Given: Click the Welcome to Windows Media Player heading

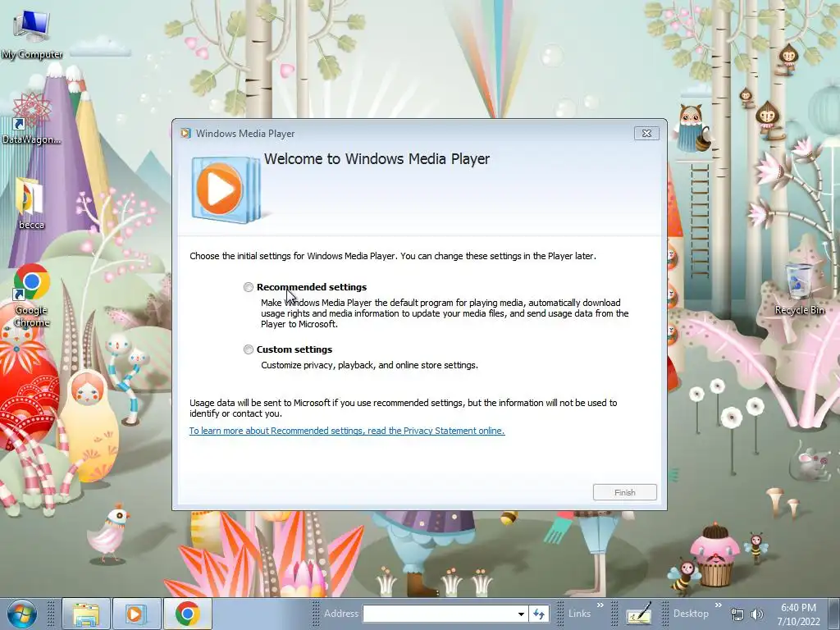Looking at the screenshot, I should [377, 159].
